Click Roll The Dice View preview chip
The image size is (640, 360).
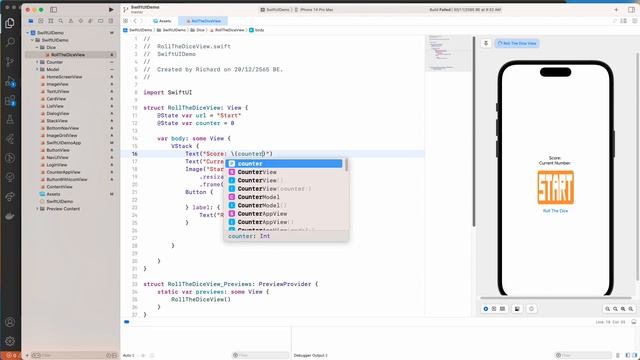[x=517, y=43]
